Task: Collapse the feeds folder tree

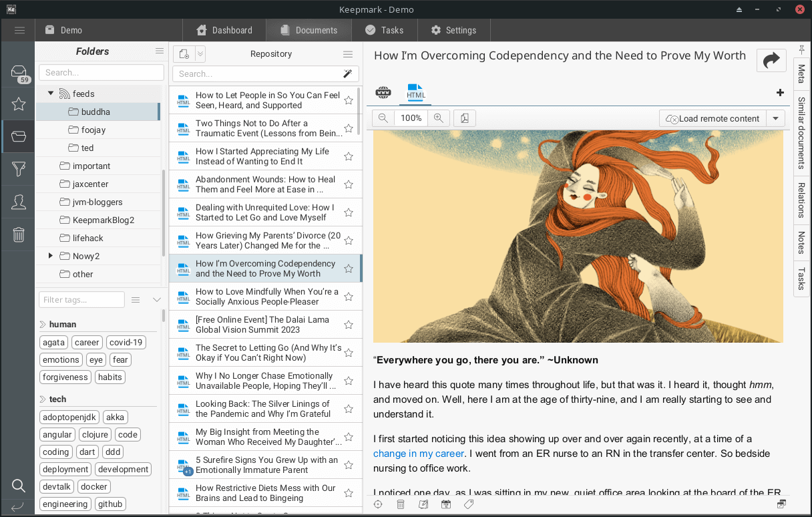Action: click(51, 94)
